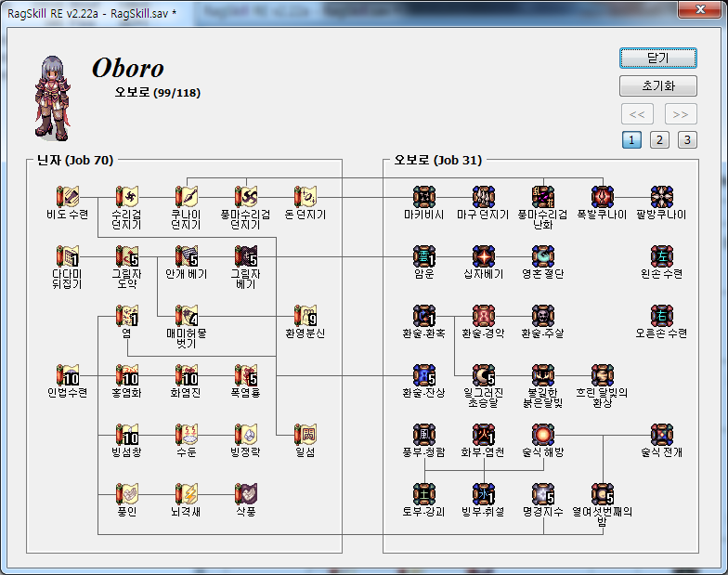
Task: Click the 열여섯번째의 밤 skill icon
Action: [x=603, y=493]
